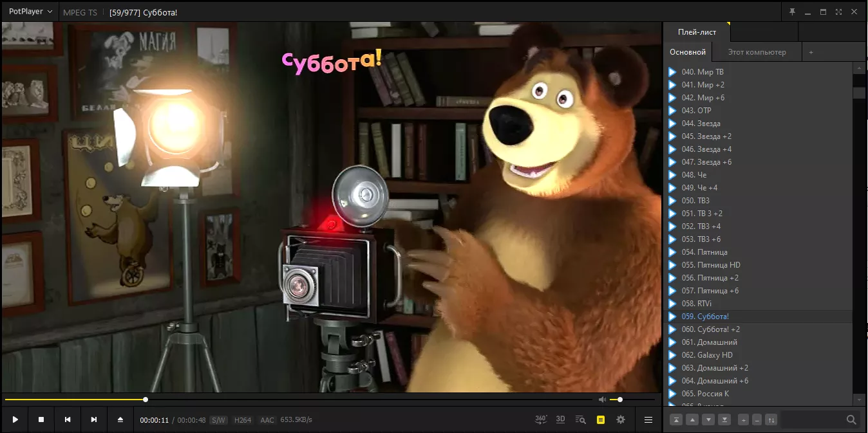Click the S/W decoder indicator

pos(218,420)
